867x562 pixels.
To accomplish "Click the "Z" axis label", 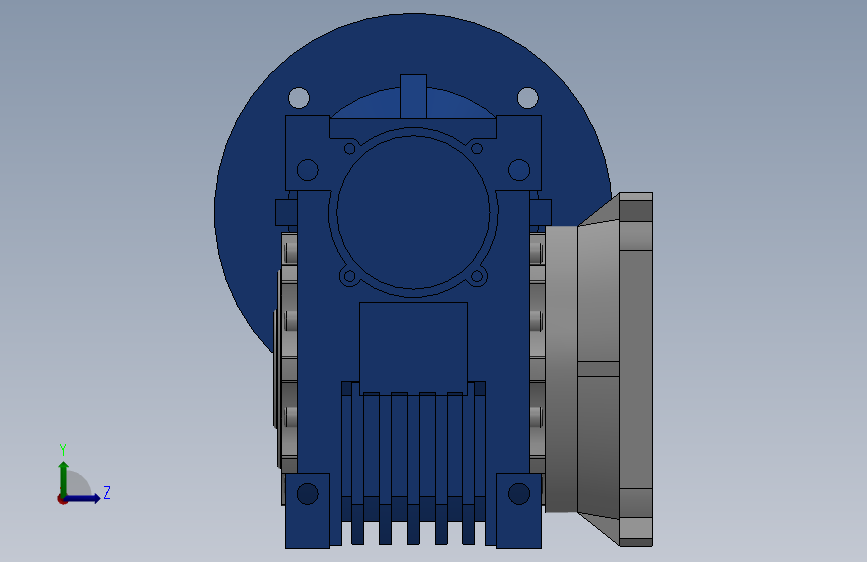I will pos(107,492).
